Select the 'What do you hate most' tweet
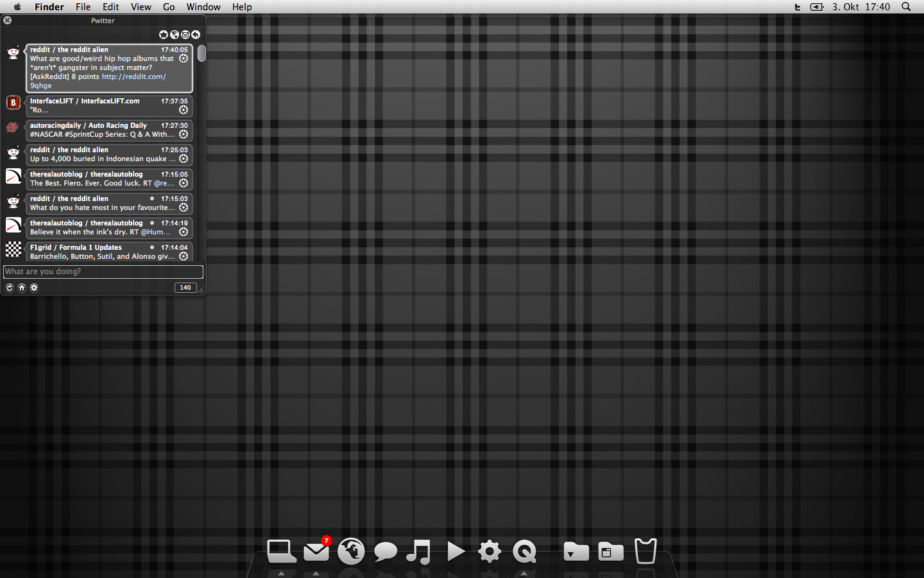The image size is (924, 578). 109,204
